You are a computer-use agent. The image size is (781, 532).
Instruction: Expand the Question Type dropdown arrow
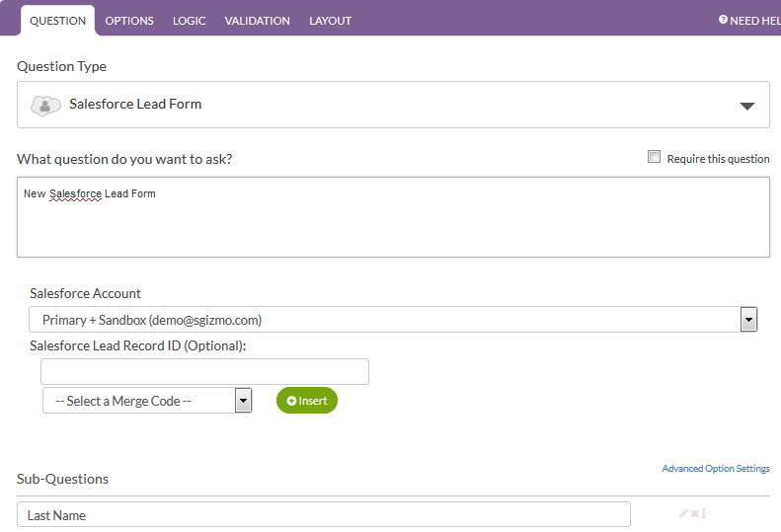747,106
